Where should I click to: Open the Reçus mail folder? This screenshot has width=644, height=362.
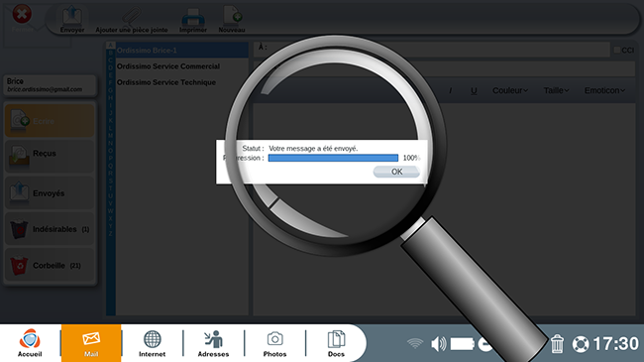[50, 156]
